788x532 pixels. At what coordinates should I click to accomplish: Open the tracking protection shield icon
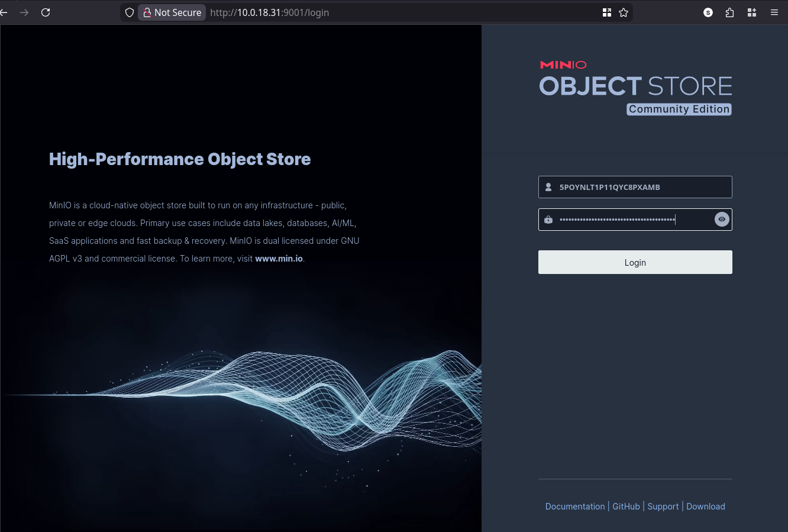(130, 12)
